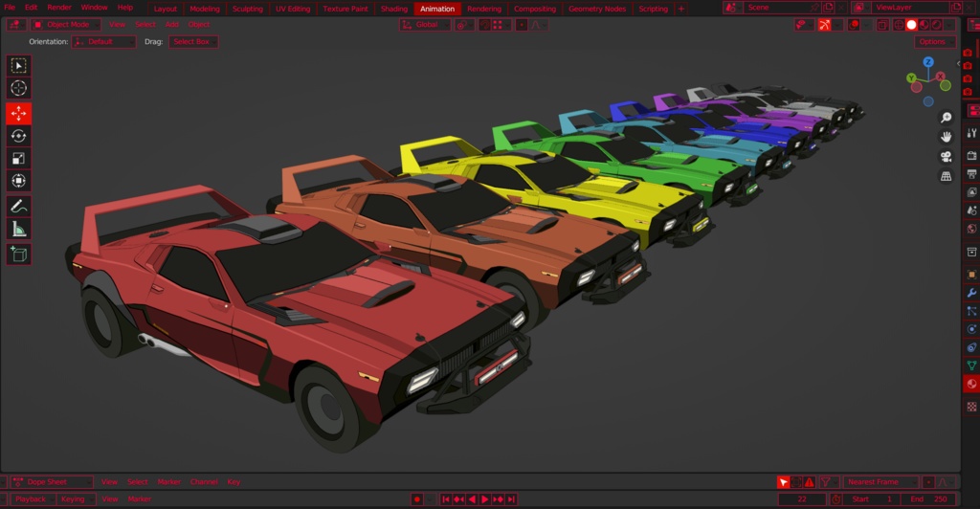Open the File menu

click(x=10, y=8)
